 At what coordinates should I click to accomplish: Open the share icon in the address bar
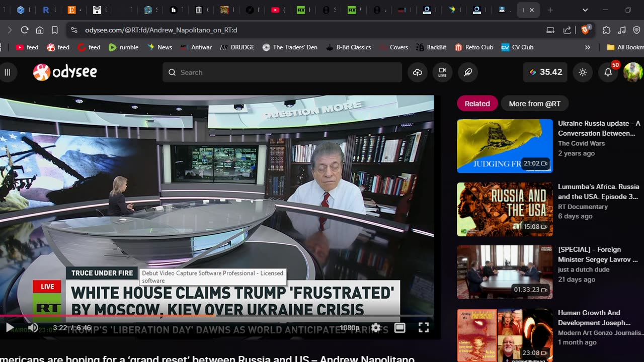(567, 30)
